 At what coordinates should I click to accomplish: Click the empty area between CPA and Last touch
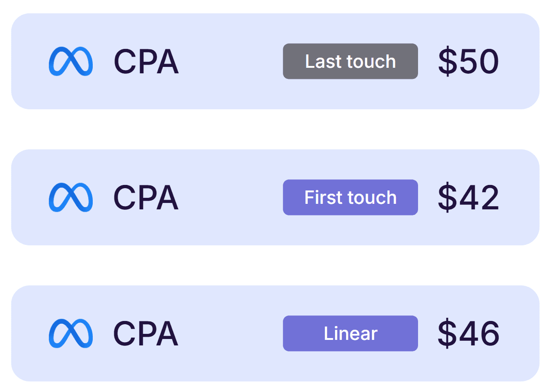[x=231, y=61]
